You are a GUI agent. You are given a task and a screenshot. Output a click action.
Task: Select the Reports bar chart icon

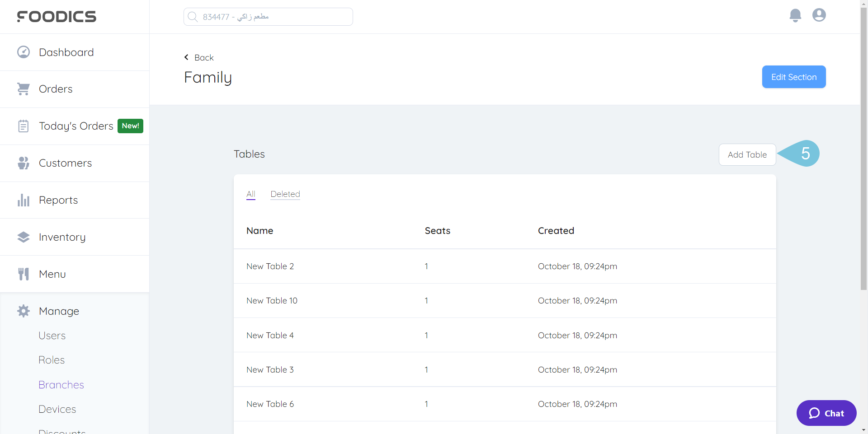point(23,200)
